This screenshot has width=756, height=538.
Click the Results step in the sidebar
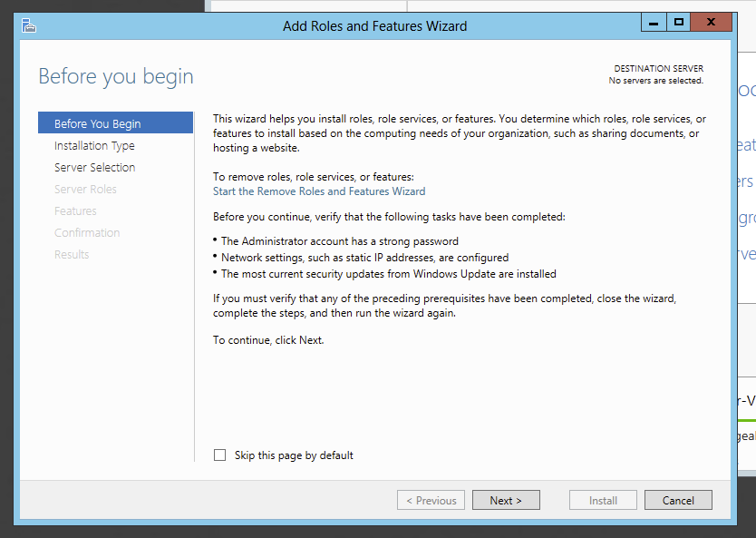tap(72, 255)
